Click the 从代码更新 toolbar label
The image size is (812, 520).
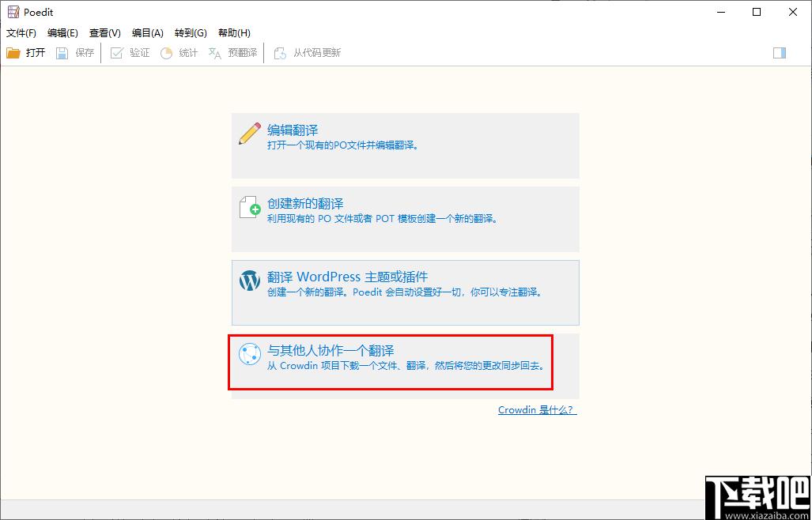[x=317, y=53]
